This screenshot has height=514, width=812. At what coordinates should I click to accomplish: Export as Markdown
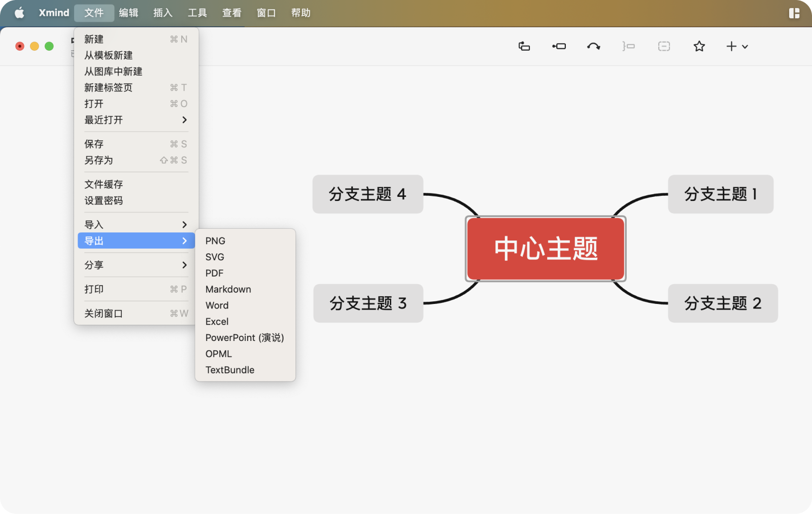click(228, 289)
